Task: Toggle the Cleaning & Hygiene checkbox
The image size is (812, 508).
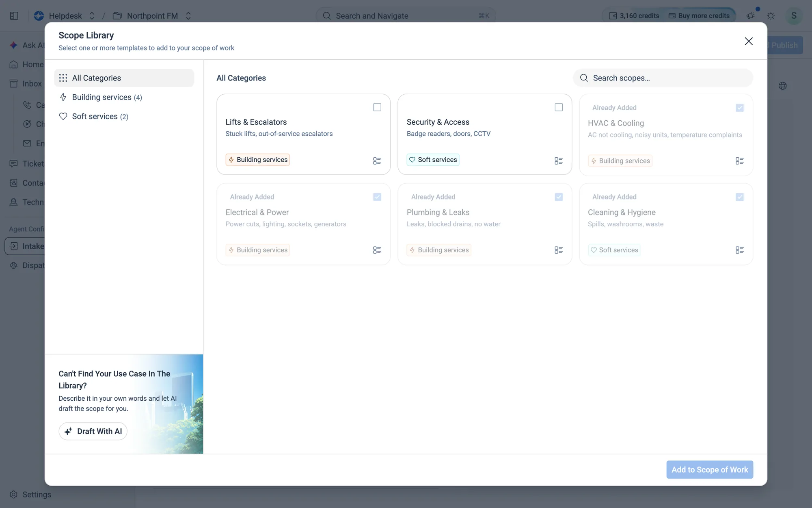Action: pos(740,197)
